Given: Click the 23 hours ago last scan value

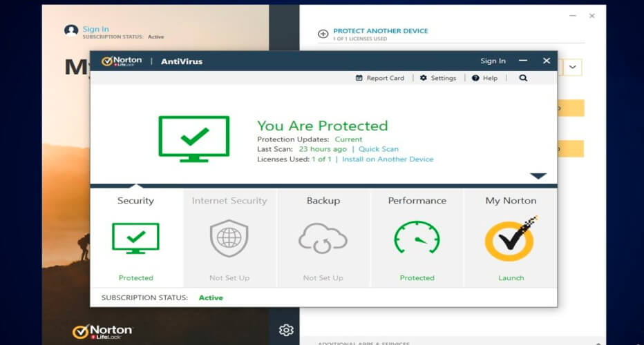Looking at the screenshot, I should click(x=323, y=149).
